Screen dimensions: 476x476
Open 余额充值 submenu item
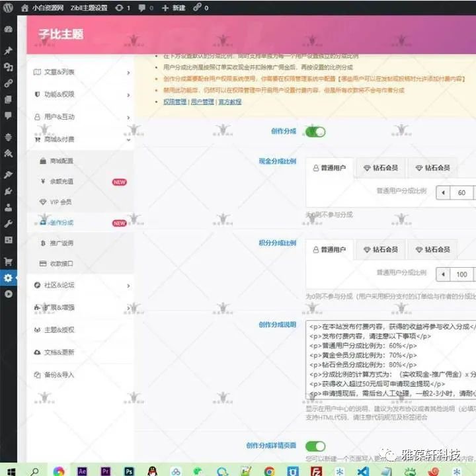click(x=81, y=182)
